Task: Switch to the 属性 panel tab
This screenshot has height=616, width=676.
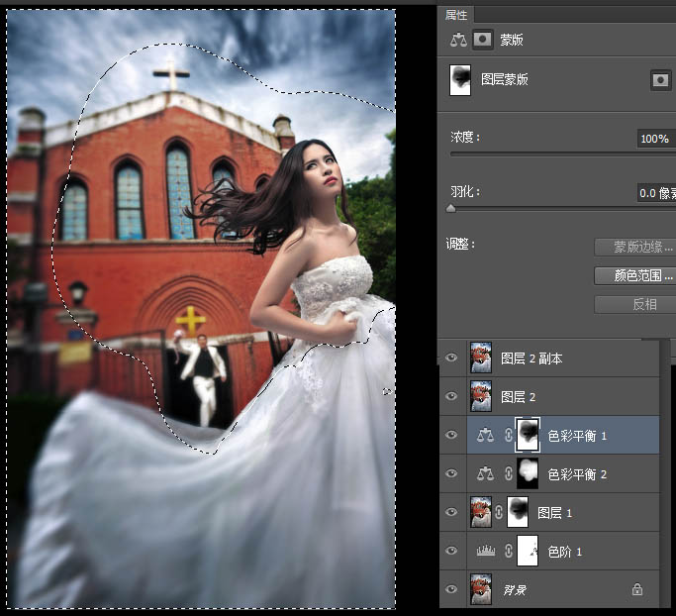Action: pyautogui.click(x=457, y=14)
